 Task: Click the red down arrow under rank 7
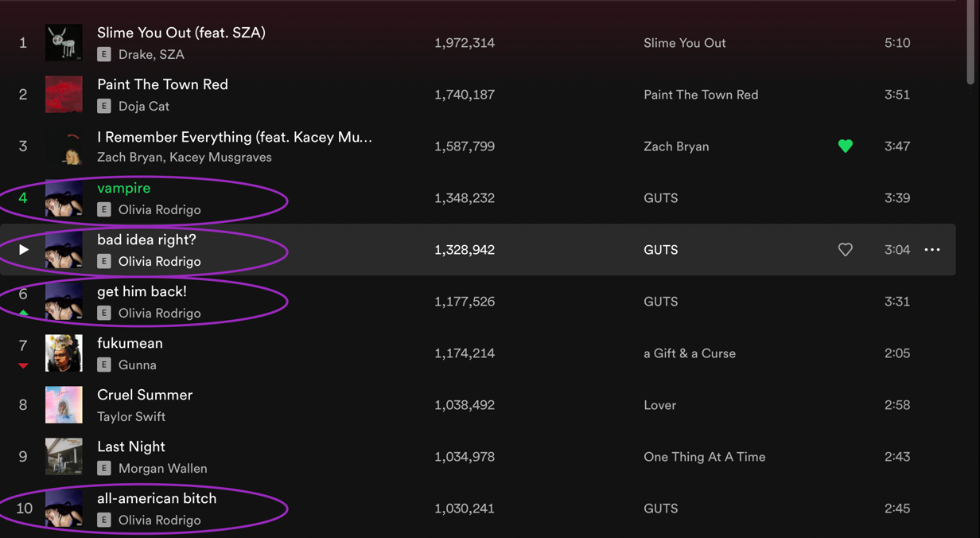pyautogui.click(x=23, y=365)
